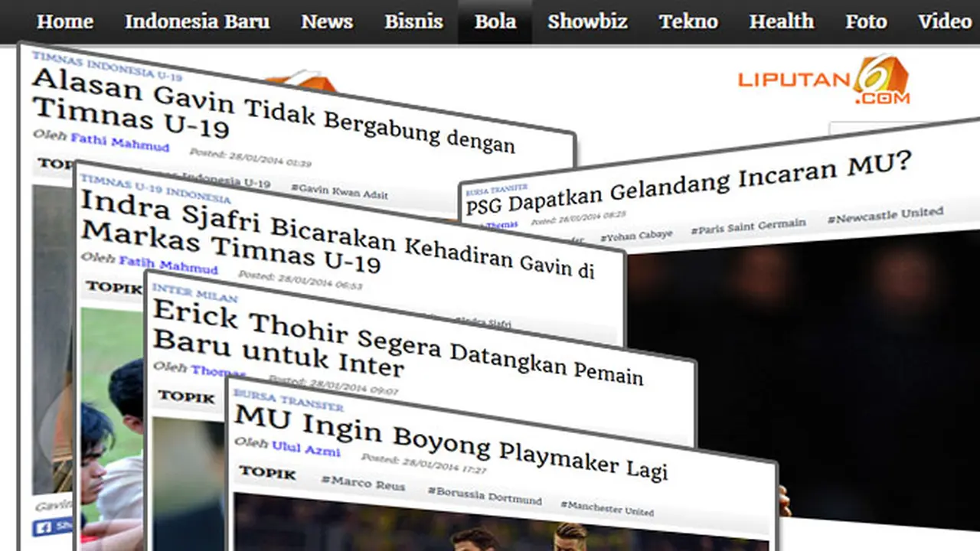Open the #Yohan Cabaye topic tag

(x=636, y=236)
